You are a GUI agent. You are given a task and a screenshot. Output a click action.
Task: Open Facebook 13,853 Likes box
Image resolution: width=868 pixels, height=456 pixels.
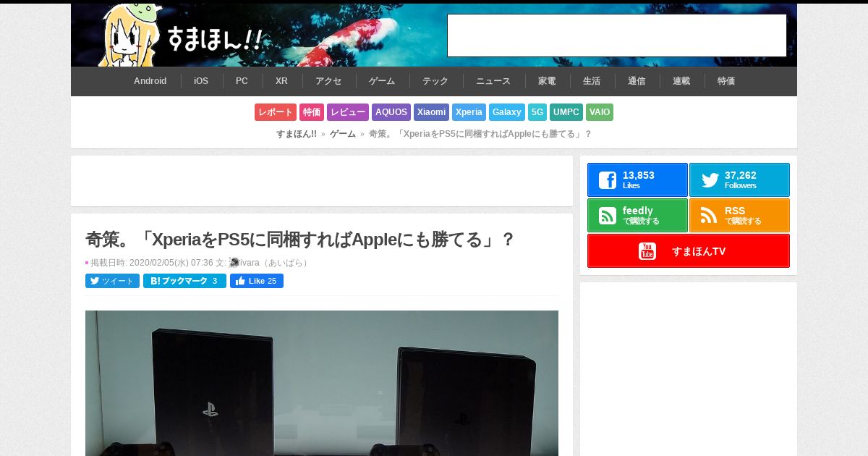pyautogui.click(x=637, y=180)
